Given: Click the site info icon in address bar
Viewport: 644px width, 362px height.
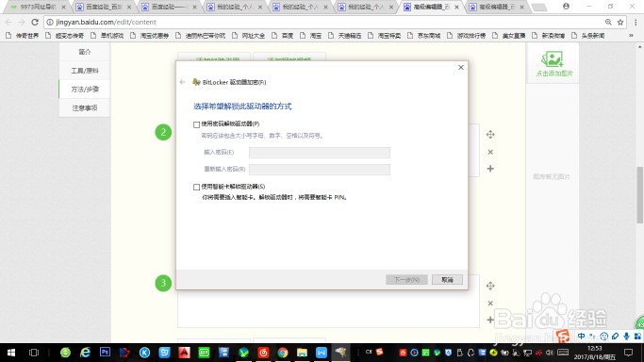Looking at the screenshot, I should pyautogui.click(x=50, y=23).
